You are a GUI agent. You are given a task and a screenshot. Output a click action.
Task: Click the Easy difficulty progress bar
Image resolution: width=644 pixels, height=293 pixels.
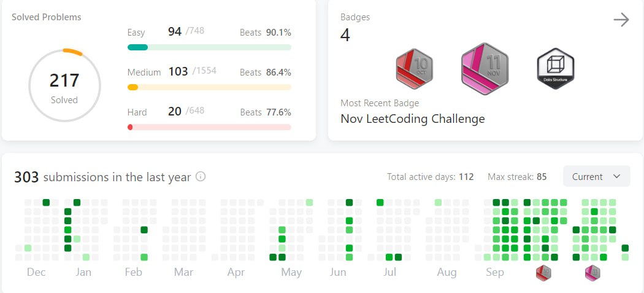pos(210,47)
